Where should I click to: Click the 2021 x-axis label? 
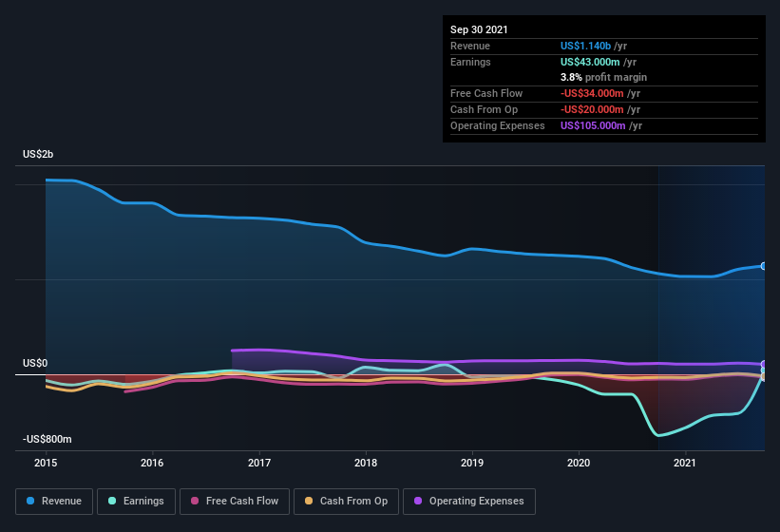[x=685, y=463]
